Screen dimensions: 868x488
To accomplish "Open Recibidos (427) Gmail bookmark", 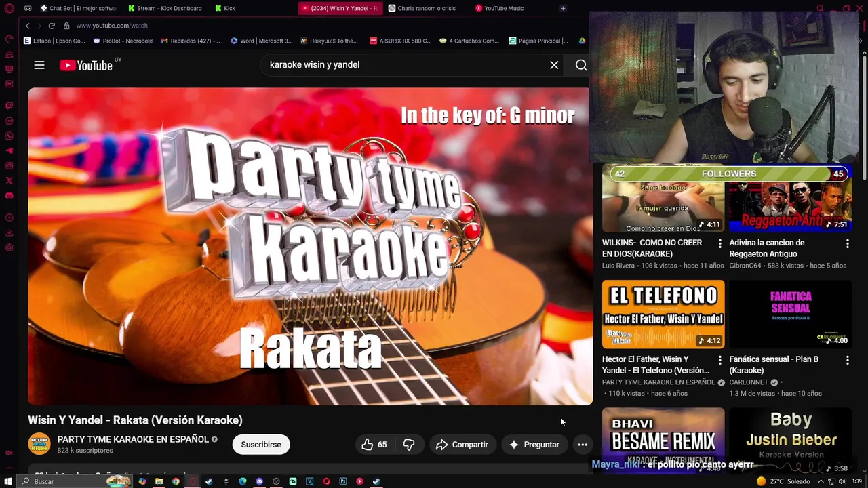I will 191,41.
